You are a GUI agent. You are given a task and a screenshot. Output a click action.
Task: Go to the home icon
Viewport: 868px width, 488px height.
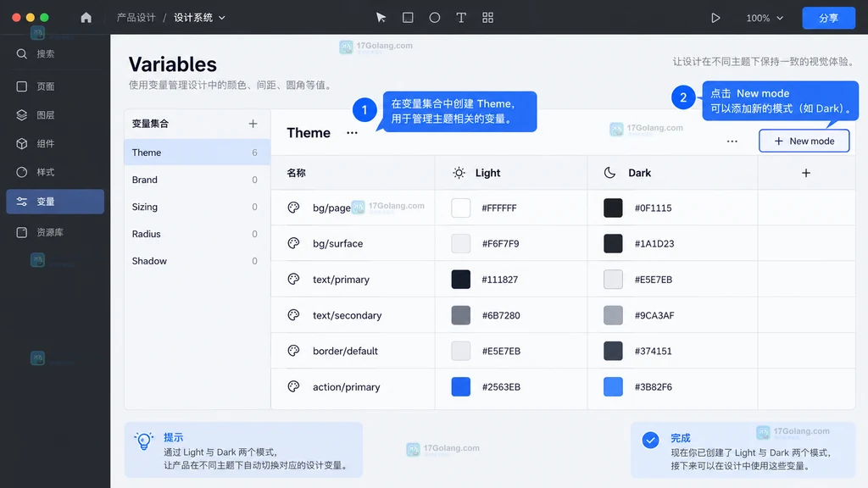pyautogui.click(x=86, y=18)
